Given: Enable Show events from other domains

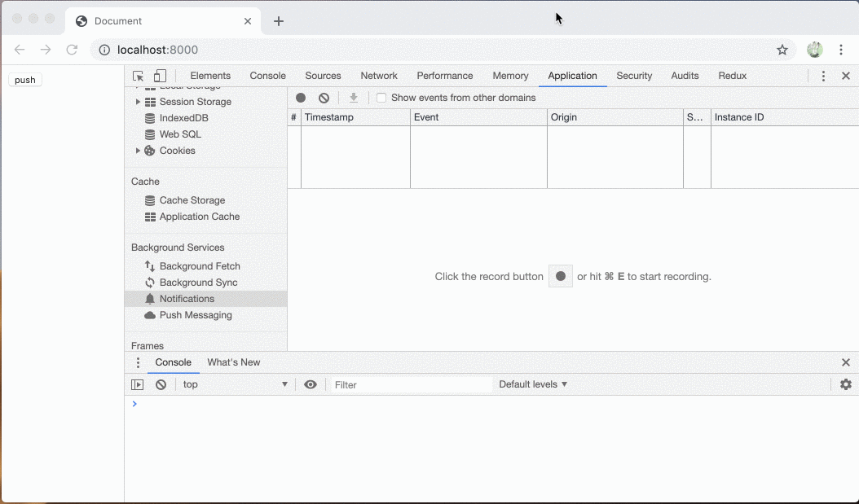Looking at the screenshot, I should coord(381,98).
